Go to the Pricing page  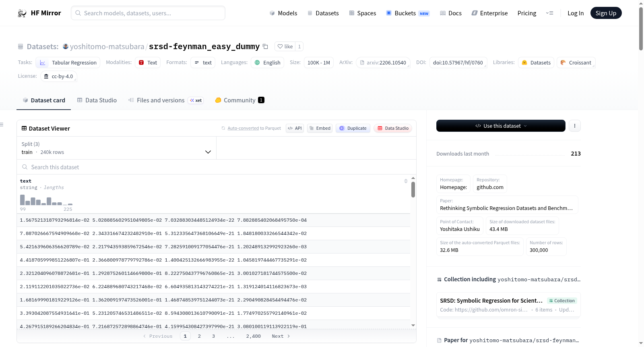(527, 13)
